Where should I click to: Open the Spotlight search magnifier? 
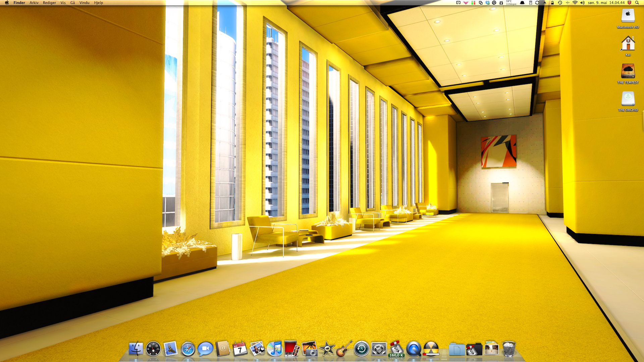[637, 3]
